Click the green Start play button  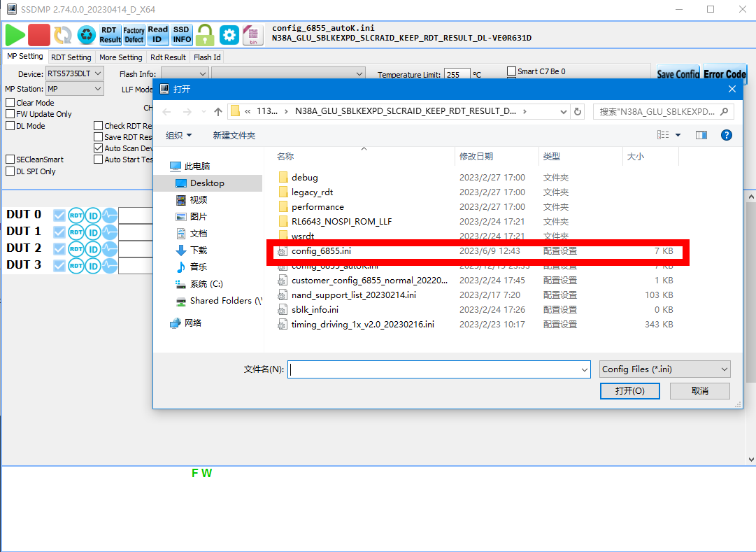coord(15,34)
